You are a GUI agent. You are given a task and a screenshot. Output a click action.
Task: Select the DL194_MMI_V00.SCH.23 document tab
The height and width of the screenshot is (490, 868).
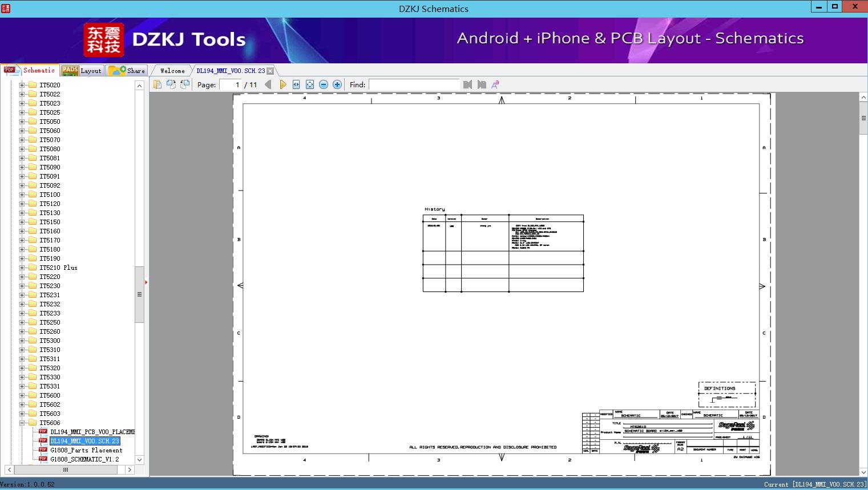click(231, 71)
